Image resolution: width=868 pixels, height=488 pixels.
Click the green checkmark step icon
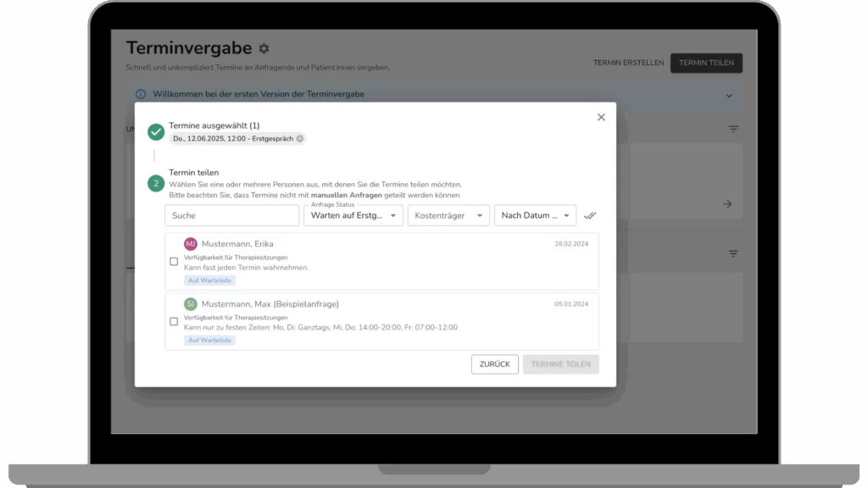[x=156, y=132]
